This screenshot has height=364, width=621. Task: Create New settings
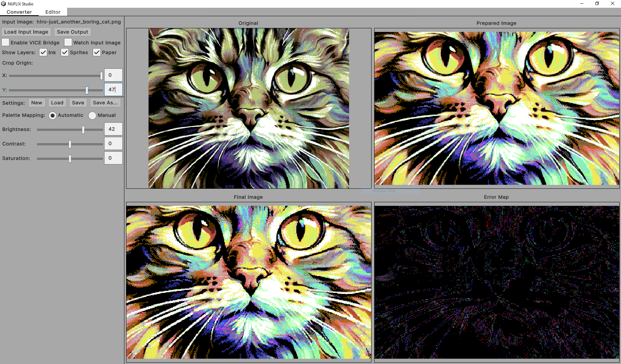tap(37, 103)
